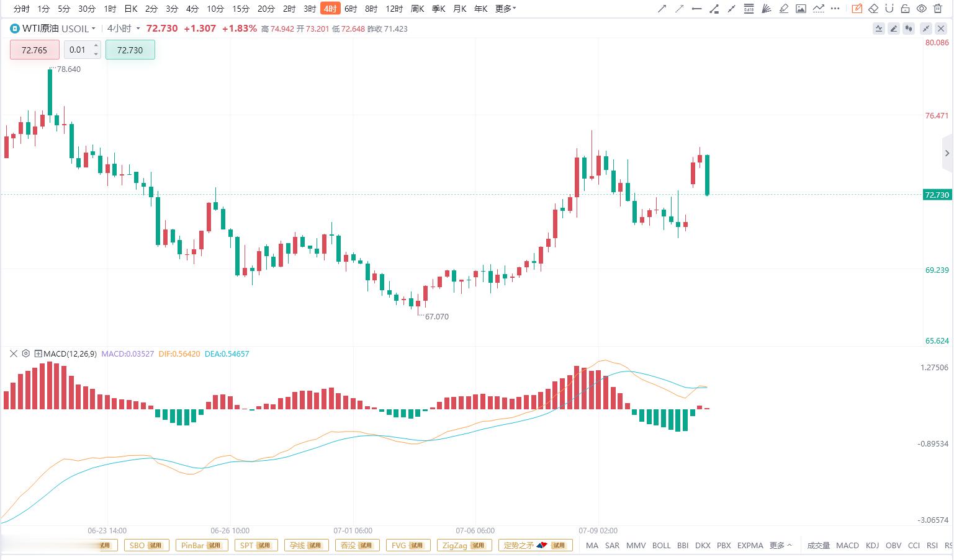Image resolution: width=954 pixels, height=560 pixels.
Task: Select the BOLL indicator tab
Action: 661,545
